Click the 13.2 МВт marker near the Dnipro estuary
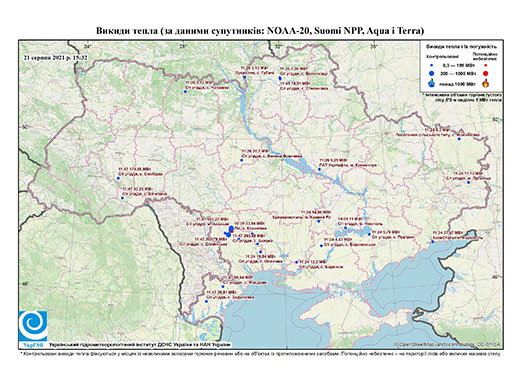The width and height of the screenshot is (520, 368). coord(296,262)
